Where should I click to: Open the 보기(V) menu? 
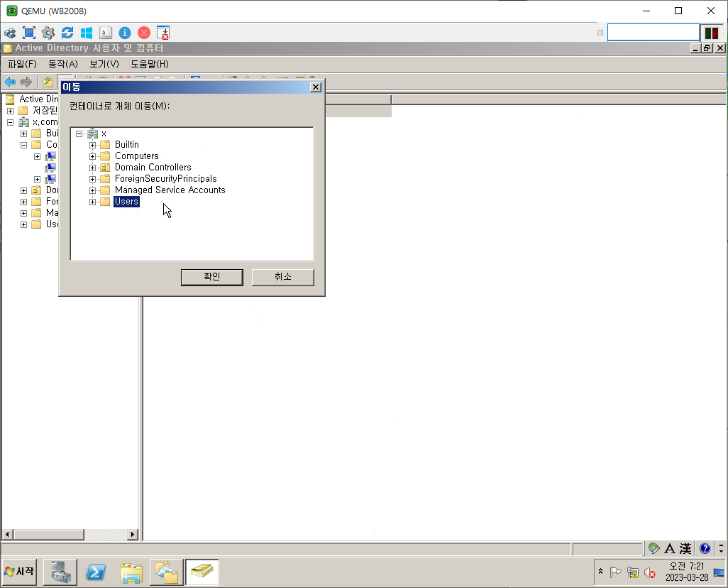pos(104,64)
